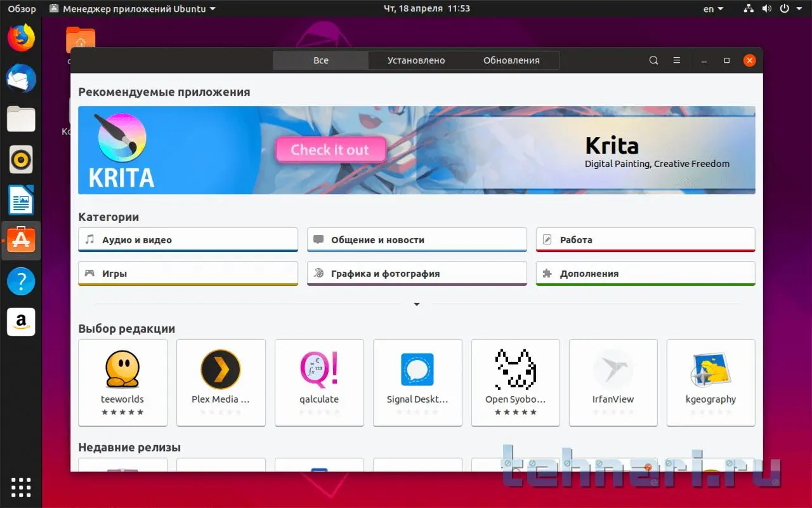
Task: Click the power icon in top bar
Action: point(785,9)
